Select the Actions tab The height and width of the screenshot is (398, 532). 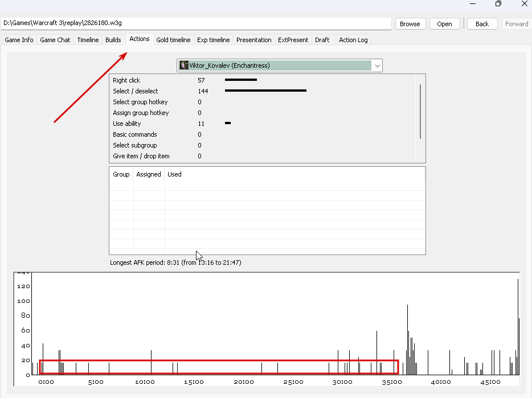140,39
